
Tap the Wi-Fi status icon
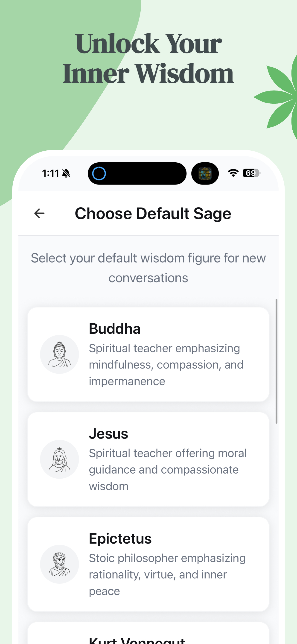[x=233, y=173]
